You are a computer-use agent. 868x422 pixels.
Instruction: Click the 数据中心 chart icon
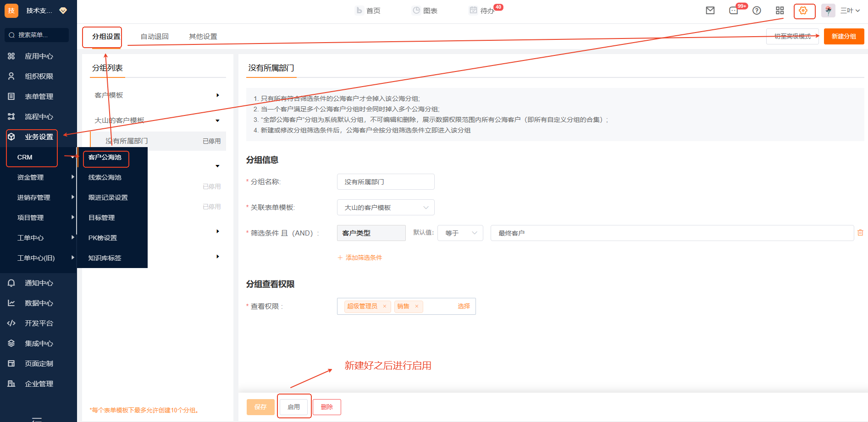[x=11, y=303]
